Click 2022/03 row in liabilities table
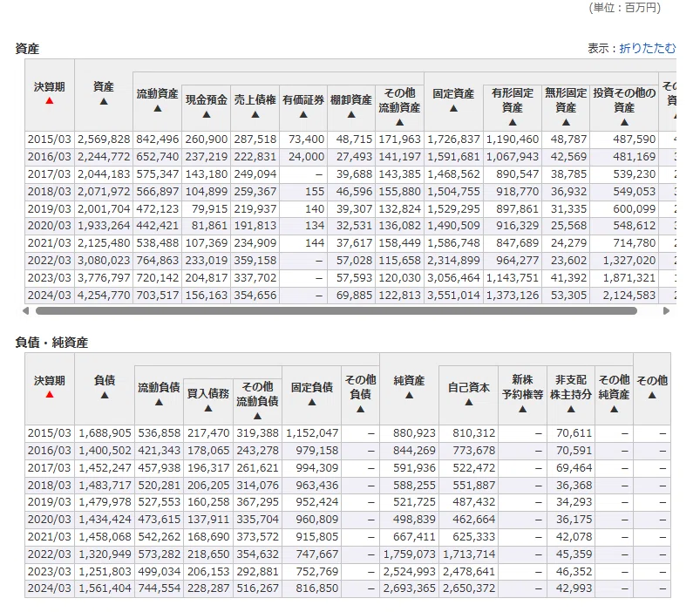 (348, 554)
